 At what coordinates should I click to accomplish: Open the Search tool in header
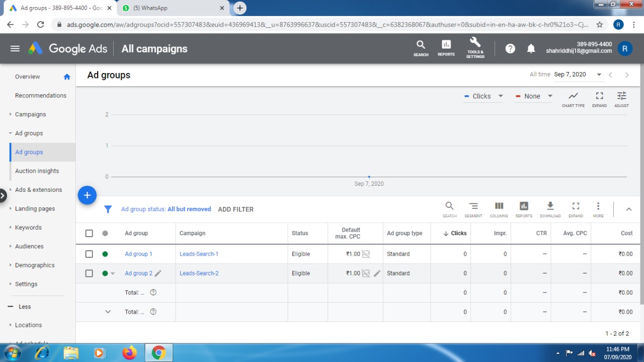click(421, 48)
